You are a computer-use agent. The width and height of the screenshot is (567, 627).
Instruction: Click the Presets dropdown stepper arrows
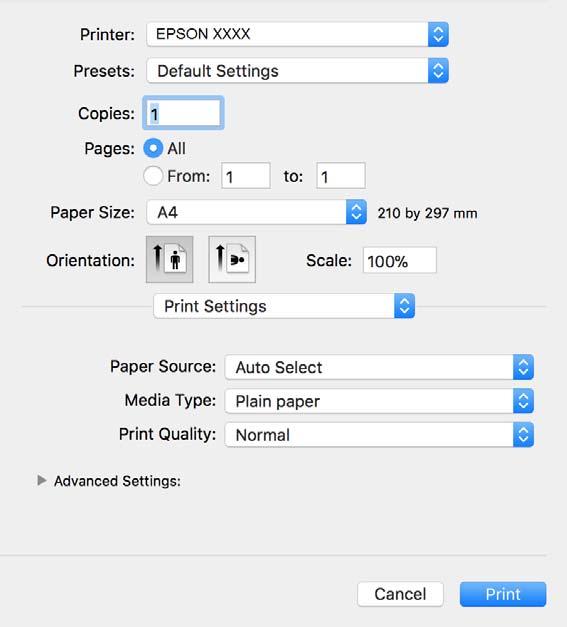click(438, 71)
